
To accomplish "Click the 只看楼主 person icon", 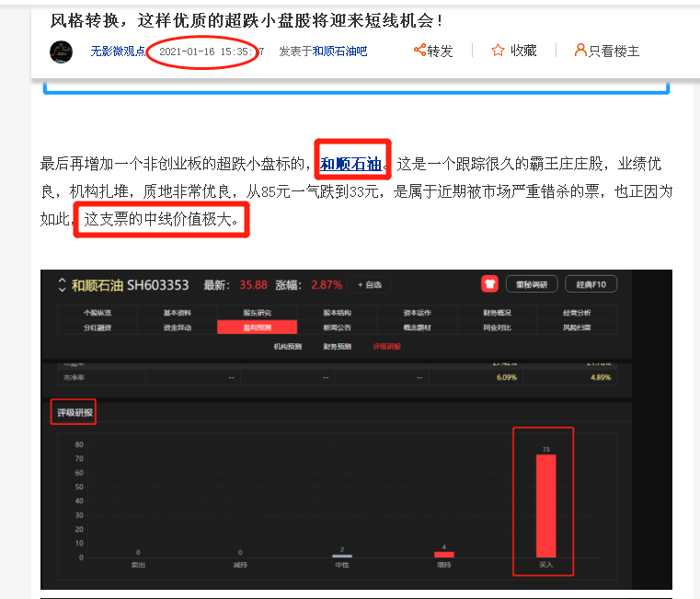I will [x=580, y=50].
